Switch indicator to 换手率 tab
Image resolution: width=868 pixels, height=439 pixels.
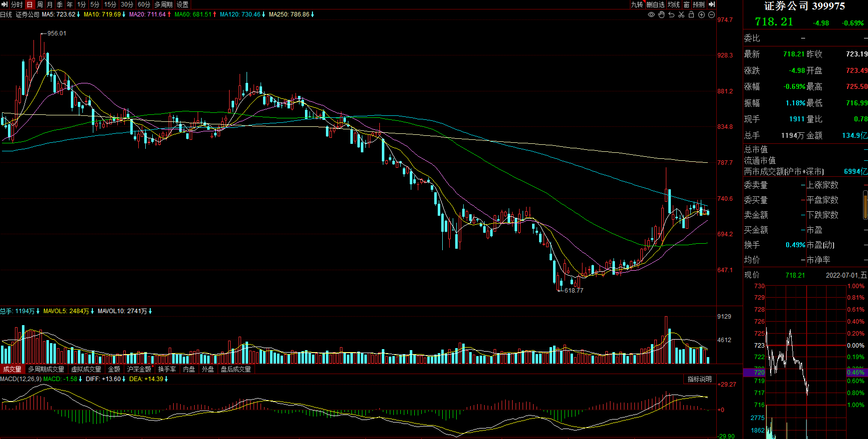click(167, 369)
